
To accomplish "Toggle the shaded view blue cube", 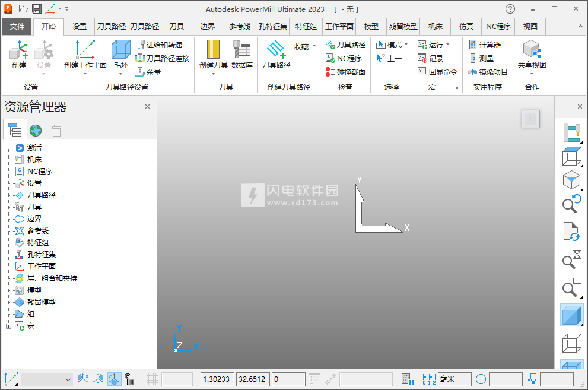I will tap(571, 315).
